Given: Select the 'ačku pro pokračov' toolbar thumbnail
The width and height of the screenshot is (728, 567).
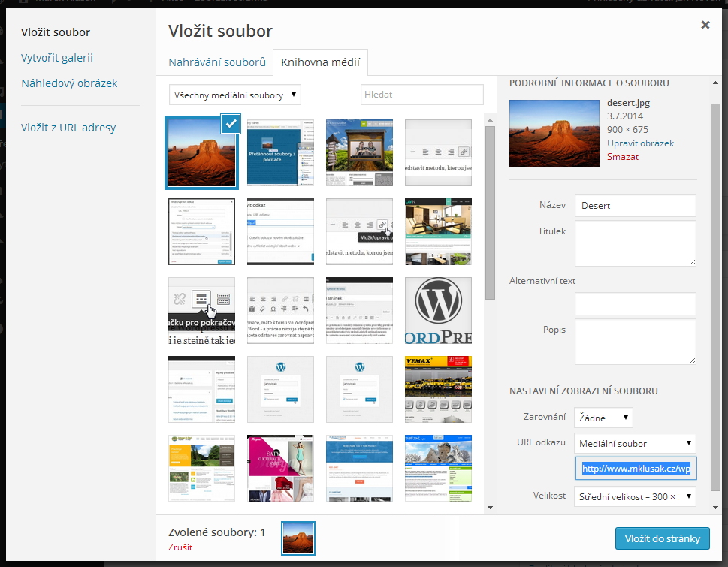Looking at the screenshot, I should (x=201, y=310).
